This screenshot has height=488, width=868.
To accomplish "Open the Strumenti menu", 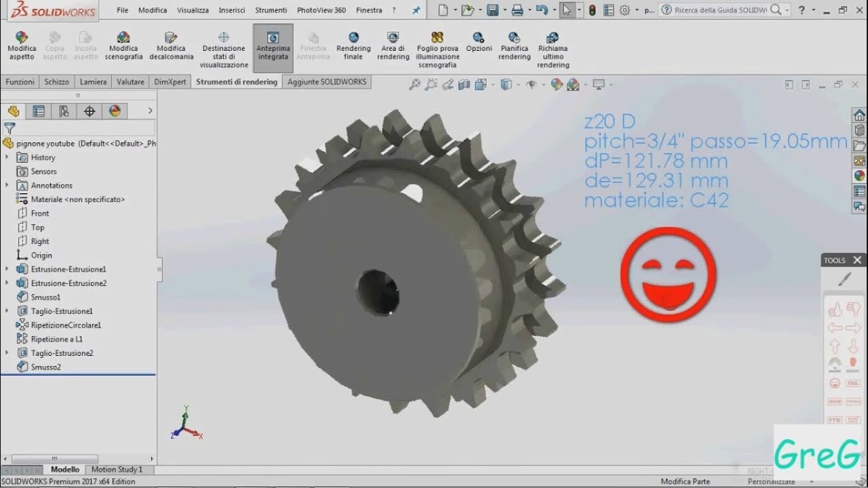I will 271,10.
